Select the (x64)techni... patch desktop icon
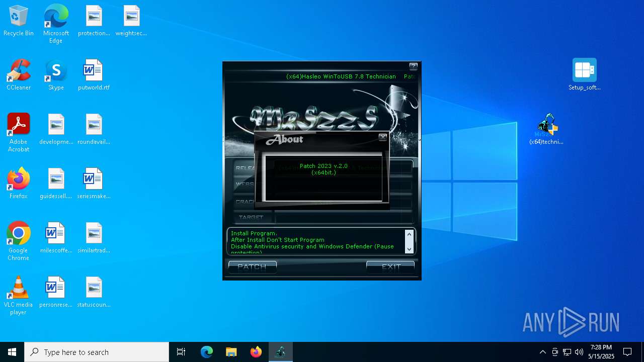 tap(546, 129)
